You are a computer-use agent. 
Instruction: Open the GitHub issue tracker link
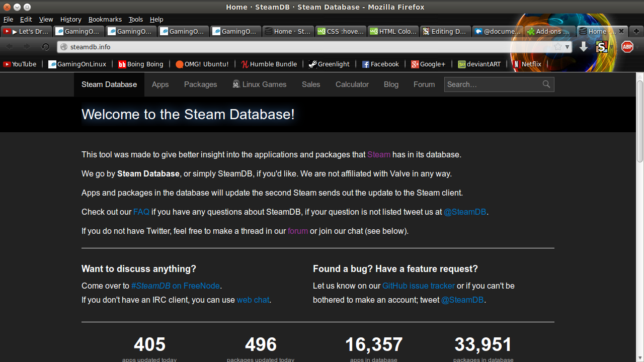[419, 286]
